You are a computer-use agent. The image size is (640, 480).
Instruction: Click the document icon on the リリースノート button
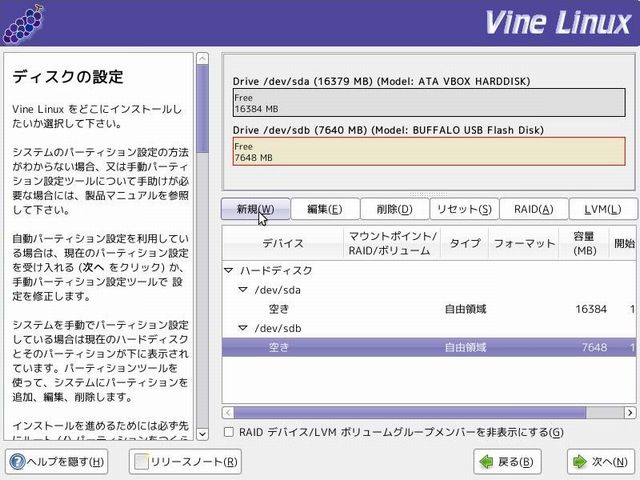click(x=142, y=462)
